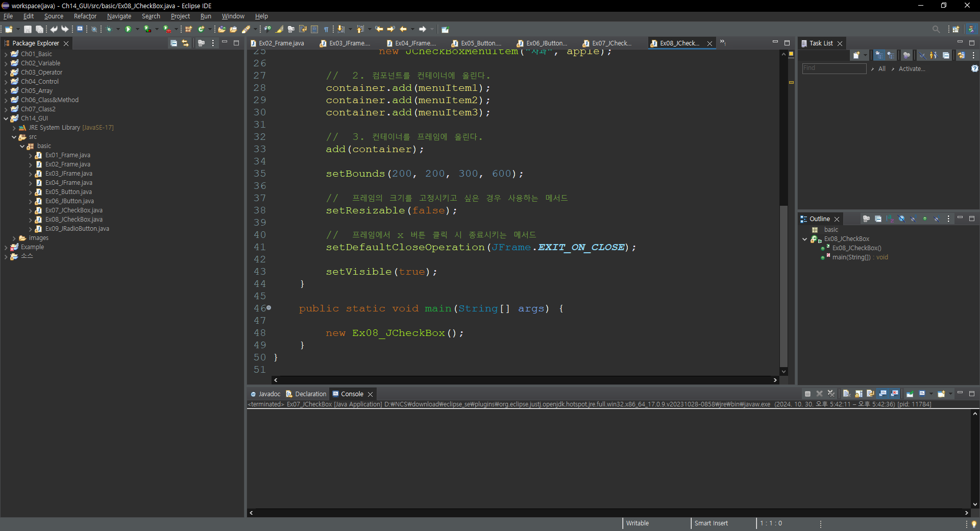Open Ex09_JRadioButton.java in Package Explorer
980x531 pixels.
77,229
